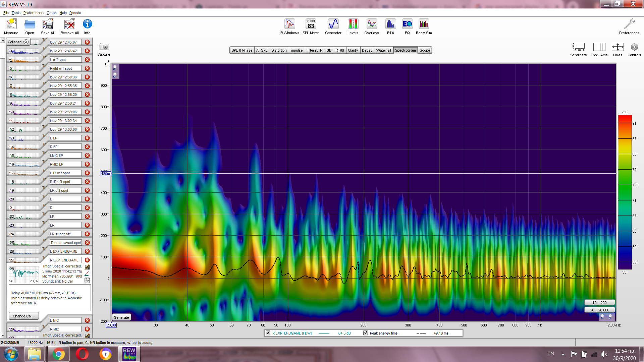The height and width of the screenshot is (362, 644).
Task: Click the dashed Peak energy line sample
Action: pyautogui.click(x=421, y=333)
